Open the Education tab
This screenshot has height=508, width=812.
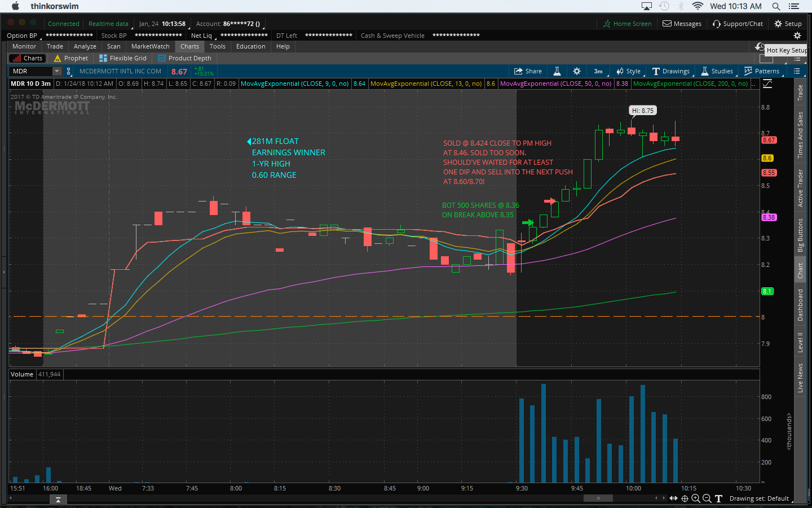tap(251, 46)
